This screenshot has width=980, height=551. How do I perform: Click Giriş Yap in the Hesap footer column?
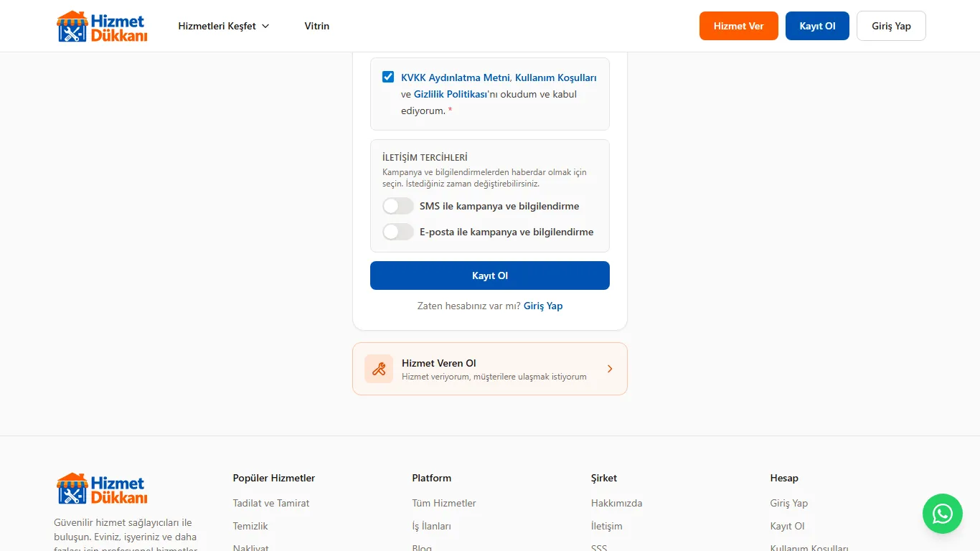click(789, 503)
